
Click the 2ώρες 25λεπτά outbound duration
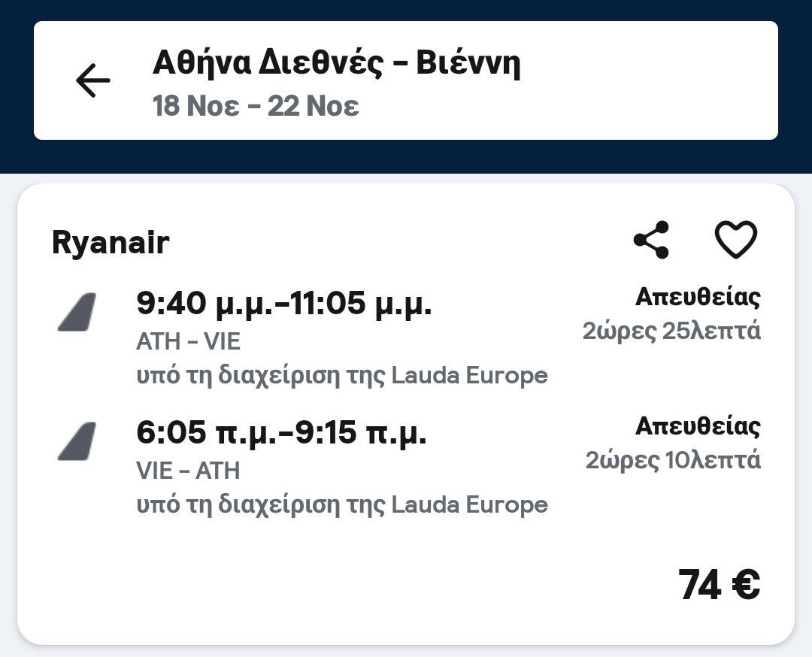(671, 331)
